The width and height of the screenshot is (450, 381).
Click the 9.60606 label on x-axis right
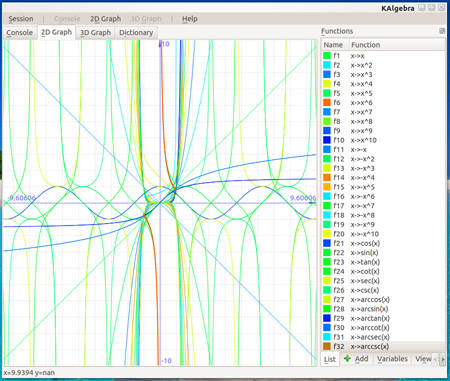pos(303,198)
